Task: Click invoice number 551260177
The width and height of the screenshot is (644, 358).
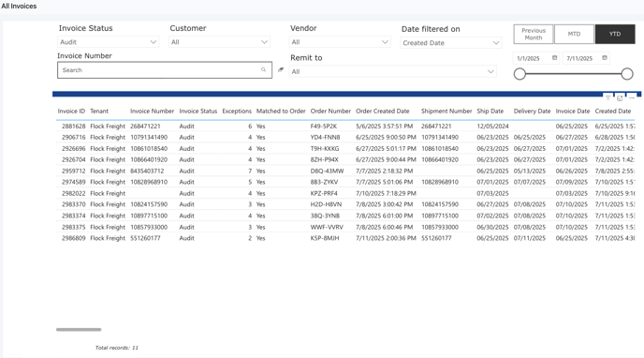Action: [145, 238]
